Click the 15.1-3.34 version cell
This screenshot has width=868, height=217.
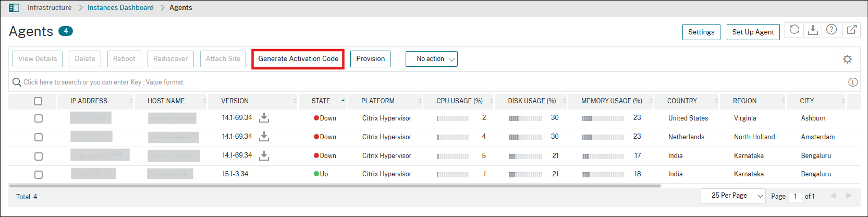click(x=235, y=174)
